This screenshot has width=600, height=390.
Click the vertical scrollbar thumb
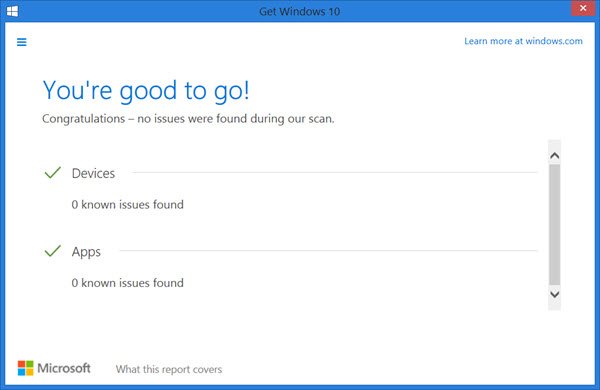pyautogui.click(x=554, y=225)
